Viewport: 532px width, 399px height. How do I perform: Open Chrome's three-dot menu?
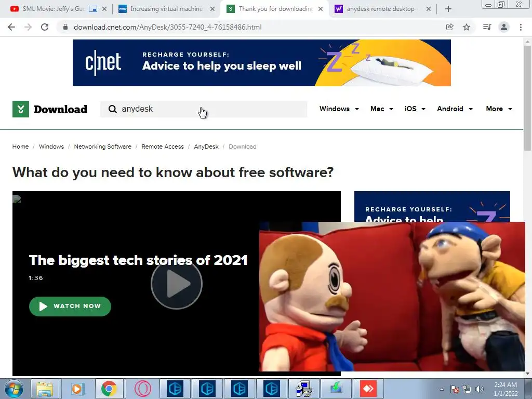click(x=521, y=27)
